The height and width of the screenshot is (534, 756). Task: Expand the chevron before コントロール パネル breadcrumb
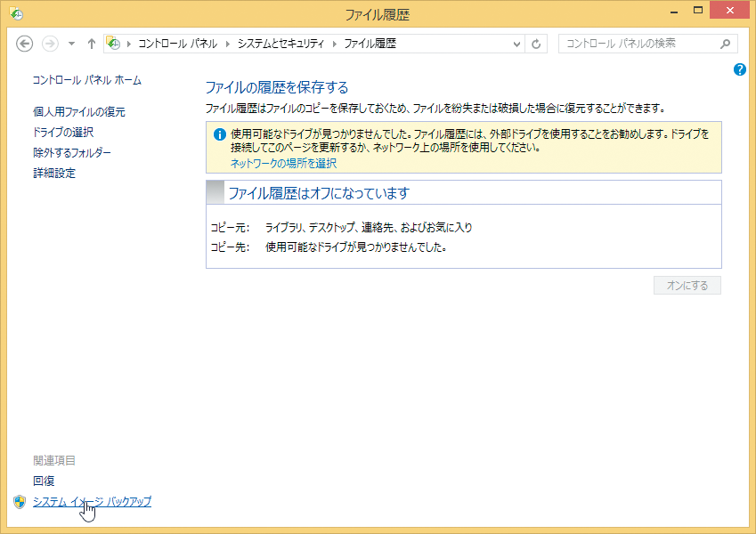point(129,44)
